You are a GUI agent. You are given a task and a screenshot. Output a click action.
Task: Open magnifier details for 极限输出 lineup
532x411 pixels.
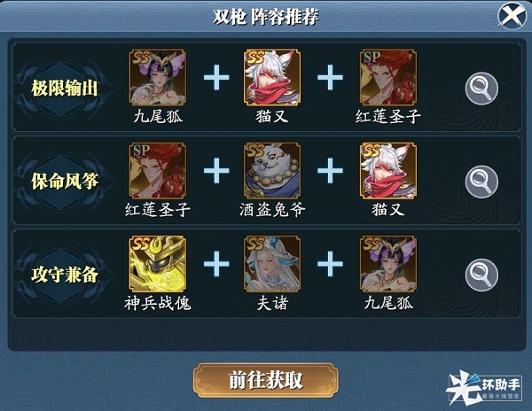pos(481,88)
